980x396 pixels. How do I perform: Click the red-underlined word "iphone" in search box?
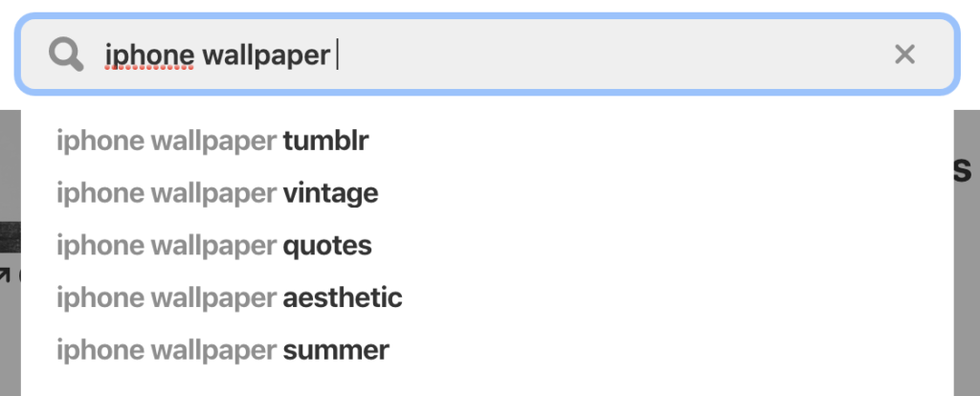pyautogui.click(x=149, y=55)
